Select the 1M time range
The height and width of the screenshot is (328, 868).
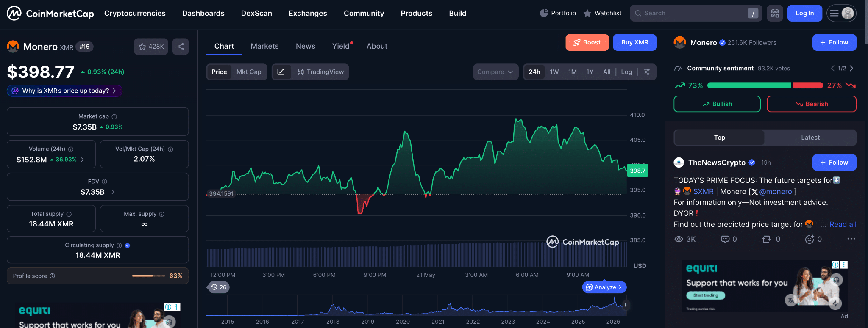573,72
